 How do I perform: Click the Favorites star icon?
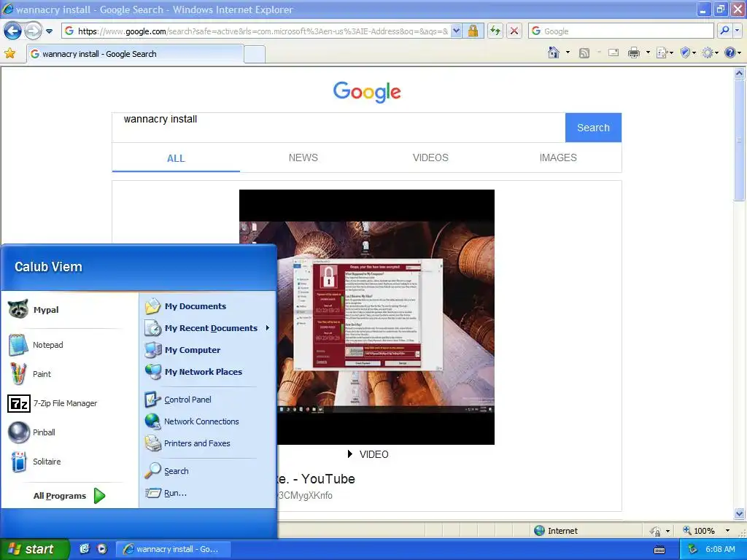tap(9, 53)
